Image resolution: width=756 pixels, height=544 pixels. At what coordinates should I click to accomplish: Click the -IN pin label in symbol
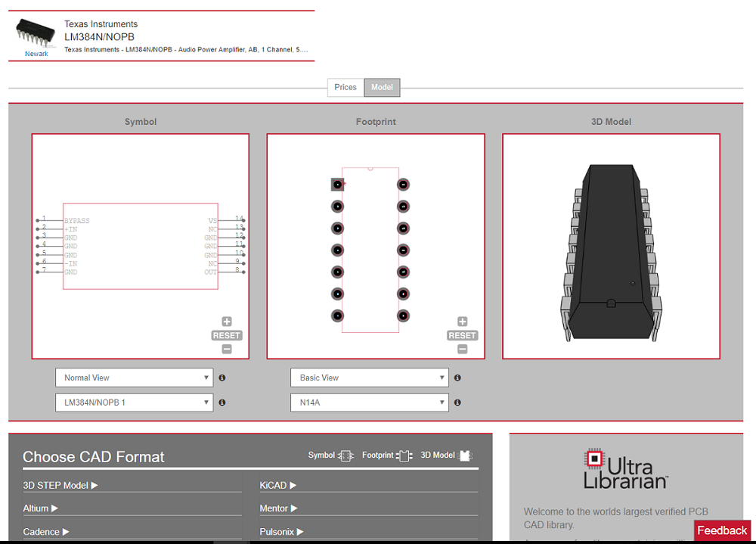point(71,263)
